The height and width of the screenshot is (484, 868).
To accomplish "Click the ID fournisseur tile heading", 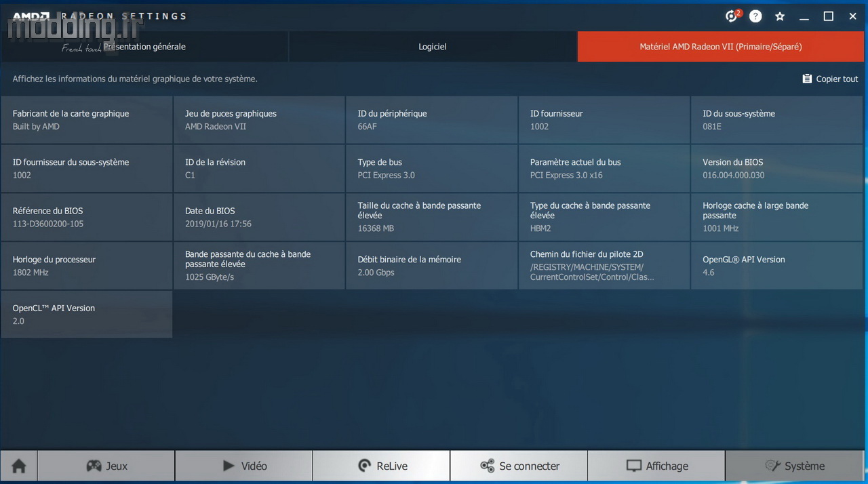I will [x=556, y=113].
